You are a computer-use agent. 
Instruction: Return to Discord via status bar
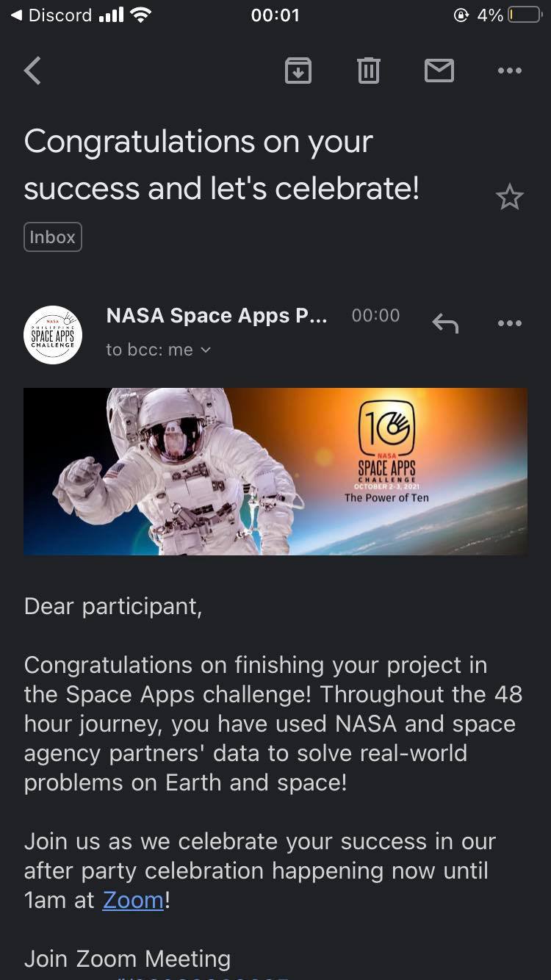[x=51, y=15]
